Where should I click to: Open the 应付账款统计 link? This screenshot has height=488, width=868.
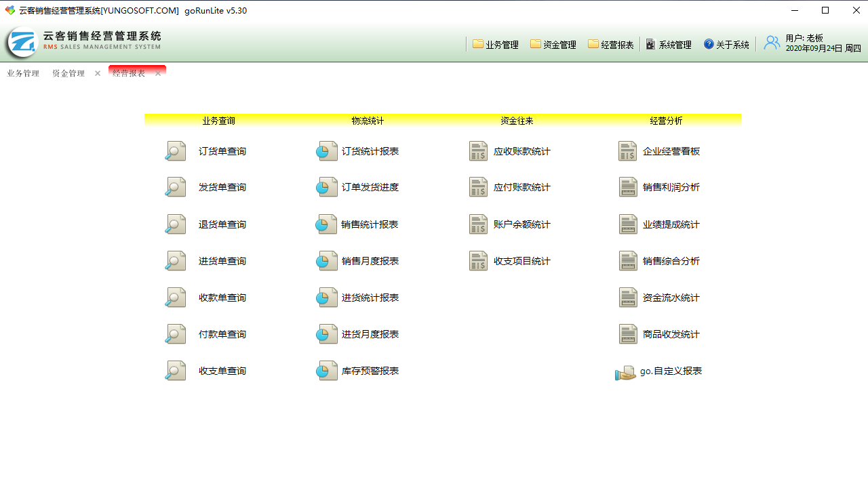(x=521, y=188)
